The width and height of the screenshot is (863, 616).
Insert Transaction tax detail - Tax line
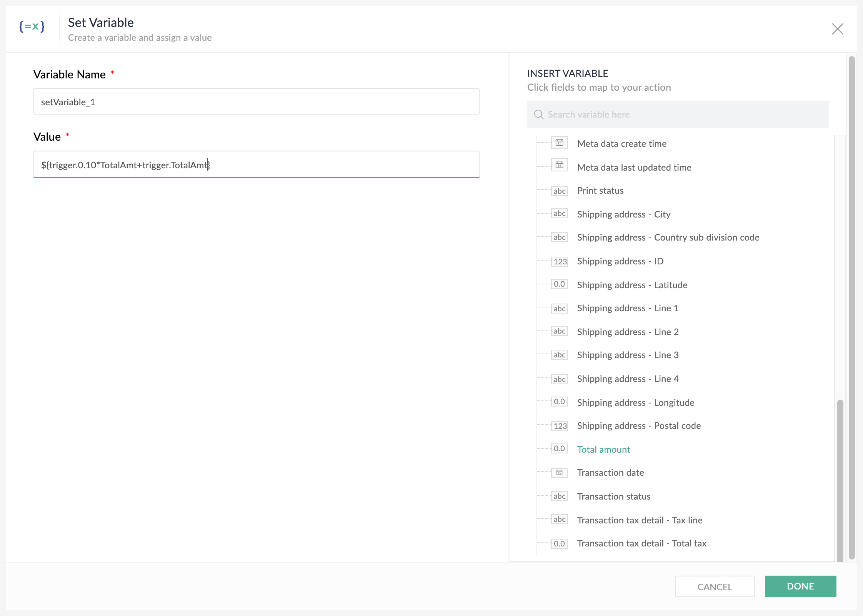click(640, 520)
